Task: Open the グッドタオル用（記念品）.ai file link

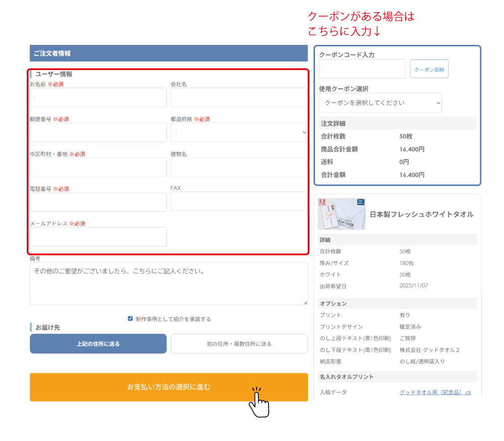Action: [434, 392]
